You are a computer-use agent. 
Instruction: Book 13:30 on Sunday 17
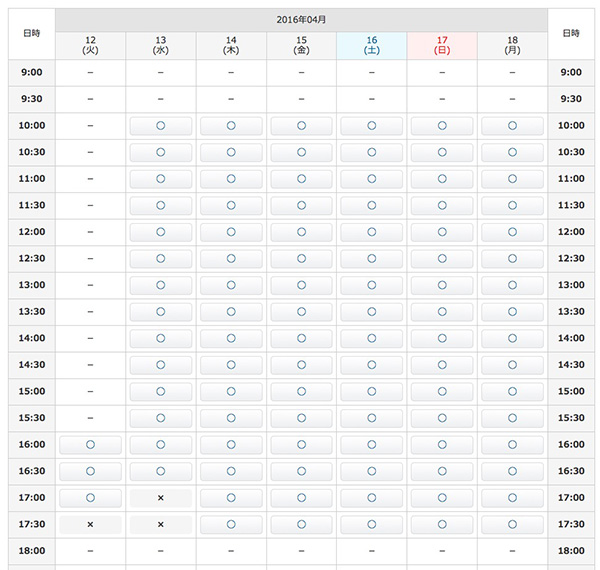[x=442, y=311]
